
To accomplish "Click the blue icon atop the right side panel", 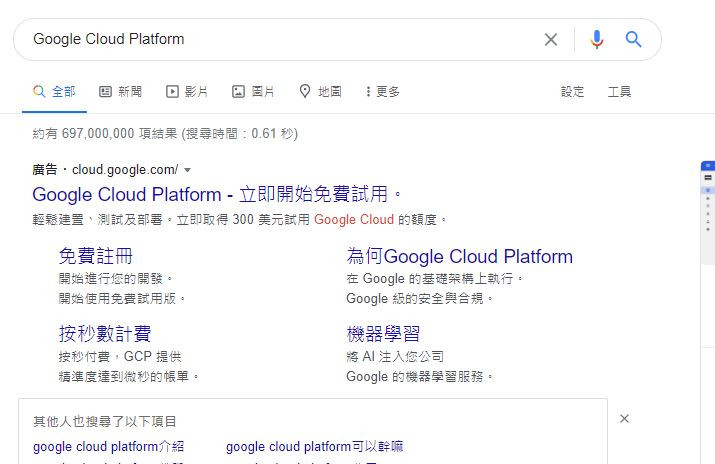I will [708, 165].
